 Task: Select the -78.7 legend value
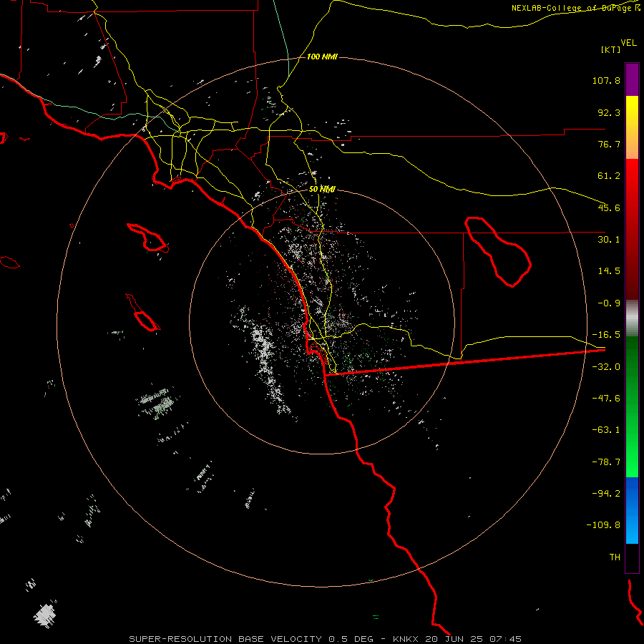coord(606,462)
